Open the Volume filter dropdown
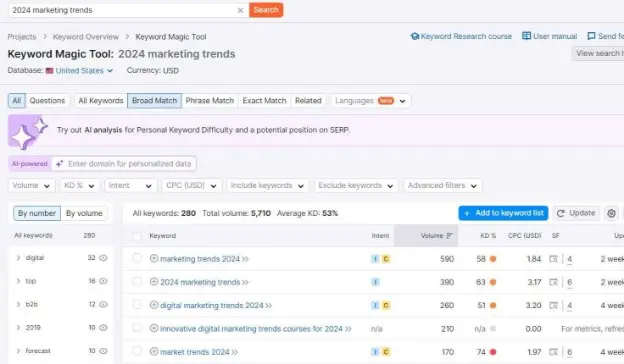The height and width of the screenshot is (364, 624). [31, 186]
